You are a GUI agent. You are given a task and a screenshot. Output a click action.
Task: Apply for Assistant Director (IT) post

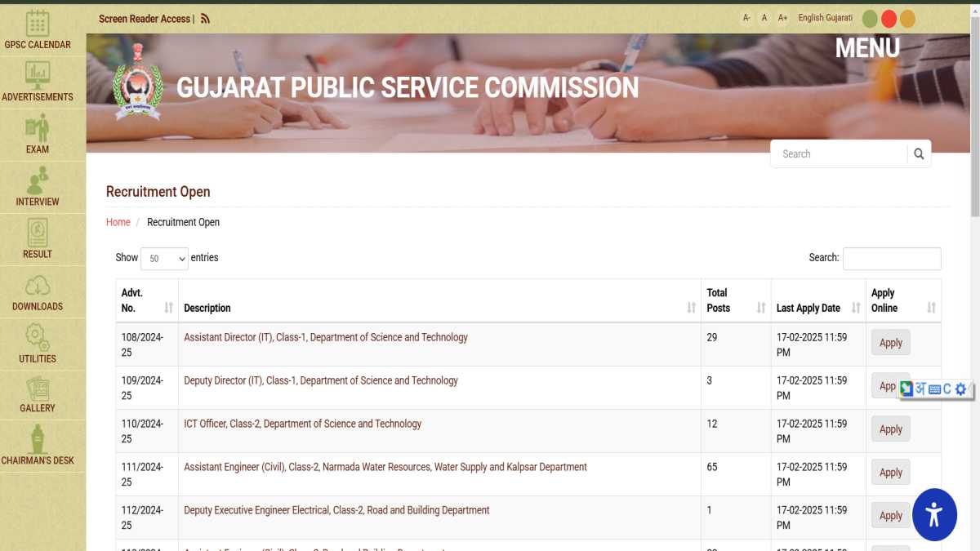tap(891, 343)
